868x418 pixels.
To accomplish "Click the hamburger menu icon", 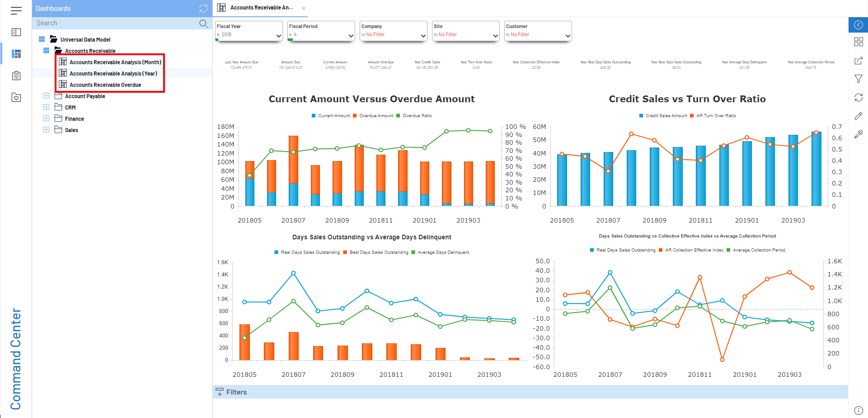I will (16, 10).
